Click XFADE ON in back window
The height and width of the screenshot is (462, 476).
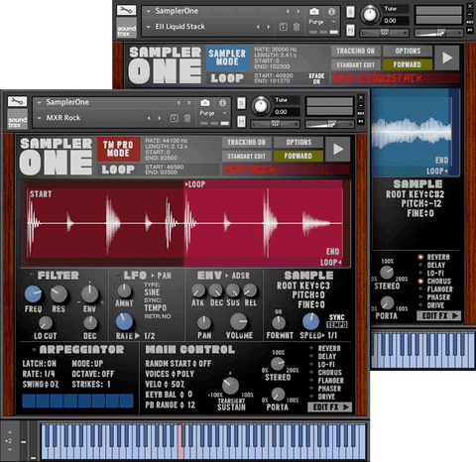click(x=316, y=78)
